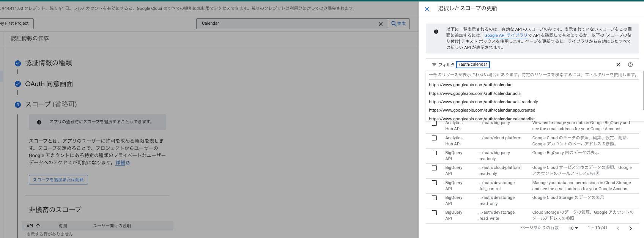
Task: Open the 詳細 learn more link
Action: click(123, 163)
